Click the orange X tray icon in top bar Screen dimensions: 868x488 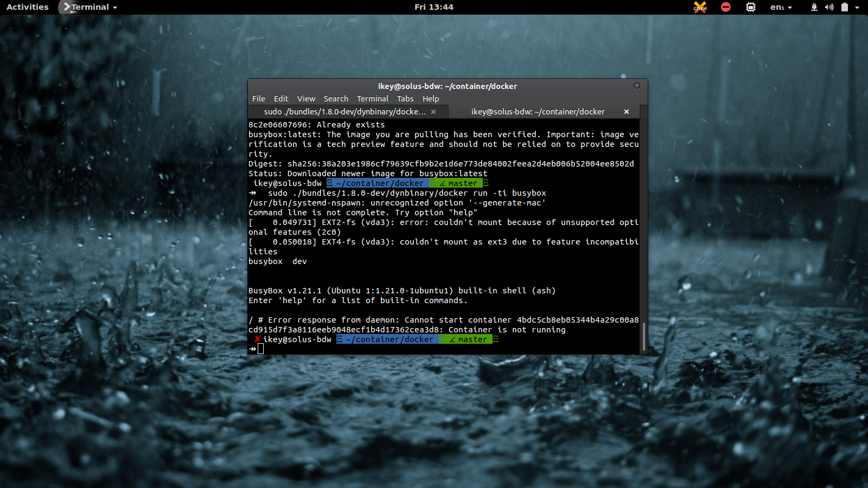700,7
